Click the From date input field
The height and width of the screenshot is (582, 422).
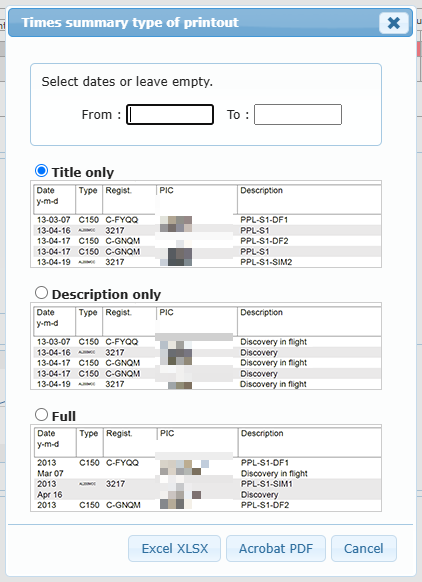pyautogui.click(x=170, y=114)
